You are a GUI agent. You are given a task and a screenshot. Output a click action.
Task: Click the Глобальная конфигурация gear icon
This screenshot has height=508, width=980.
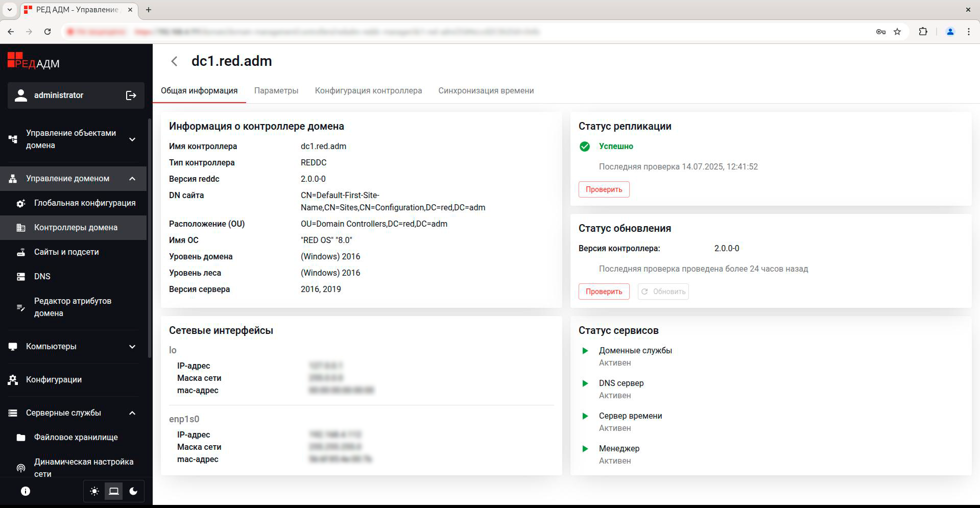pos(21,203)
